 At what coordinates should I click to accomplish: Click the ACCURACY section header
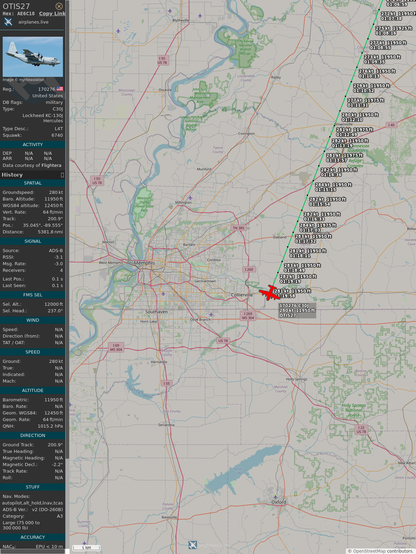[x=33, y=537]
